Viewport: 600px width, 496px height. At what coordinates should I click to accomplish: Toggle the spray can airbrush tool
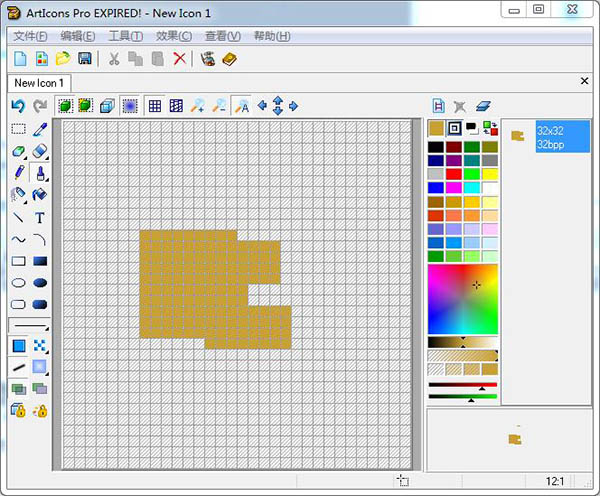pos(18,195)
